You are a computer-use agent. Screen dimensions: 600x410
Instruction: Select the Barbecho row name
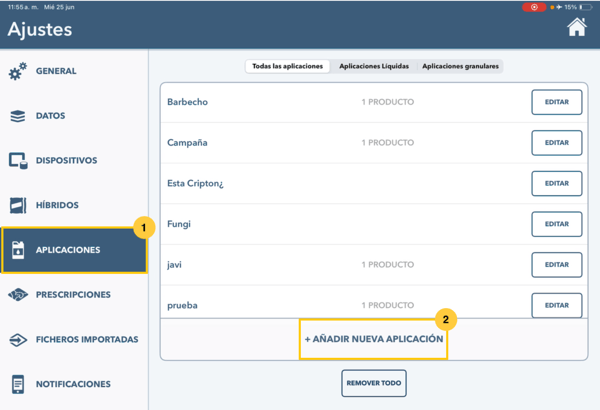[188, 102]
